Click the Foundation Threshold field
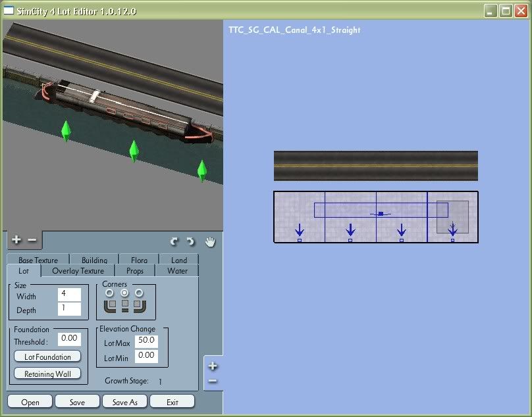The height and width of the screenshot is (417, 532). 70,339
